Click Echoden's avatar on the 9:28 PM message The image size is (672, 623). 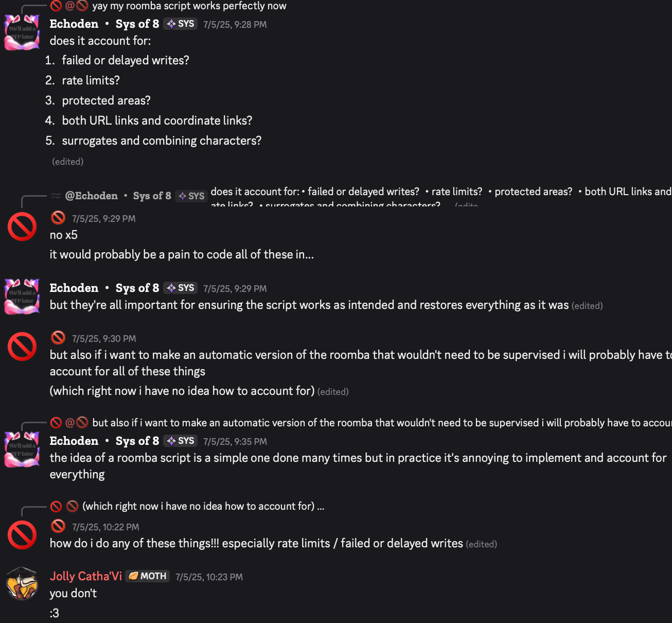click(x=22, y=32)
